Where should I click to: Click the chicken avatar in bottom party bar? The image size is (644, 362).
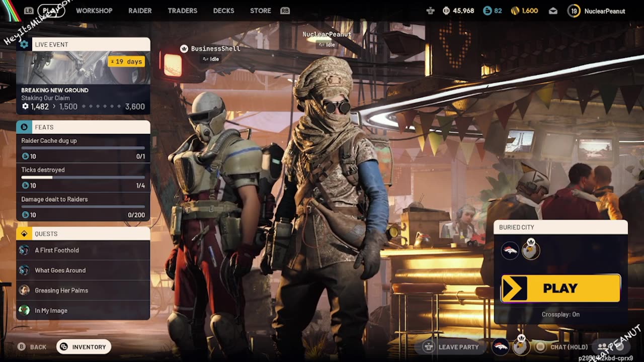(522, 346)
